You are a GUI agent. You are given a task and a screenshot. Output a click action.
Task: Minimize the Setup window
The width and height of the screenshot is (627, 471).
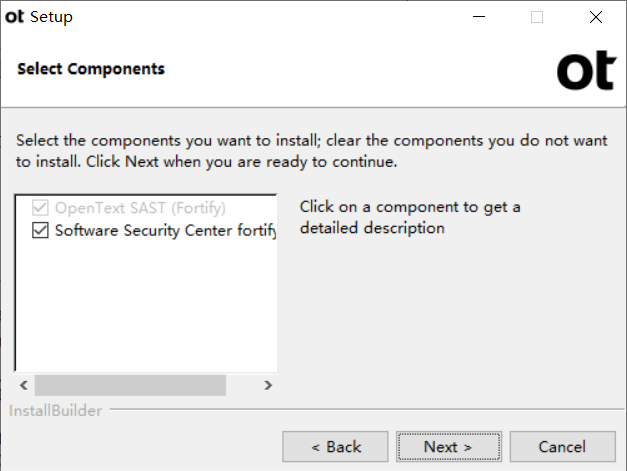click(x=479, y=17)
